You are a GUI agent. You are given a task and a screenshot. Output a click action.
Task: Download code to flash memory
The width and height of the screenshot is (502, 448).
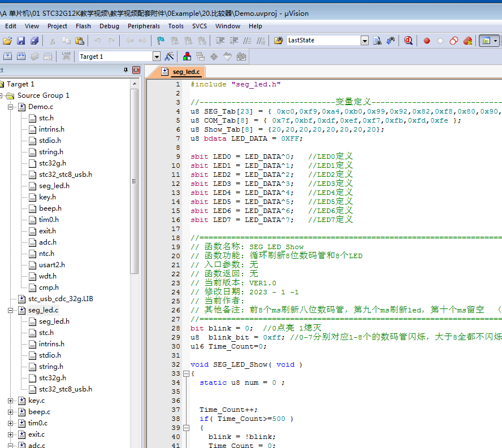(66, 56)
